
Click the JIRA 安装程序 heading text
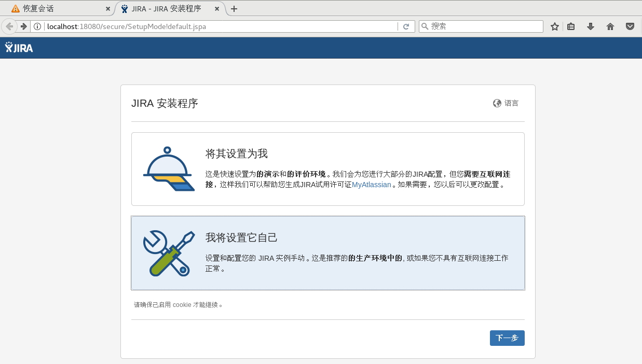pos(165,103)
